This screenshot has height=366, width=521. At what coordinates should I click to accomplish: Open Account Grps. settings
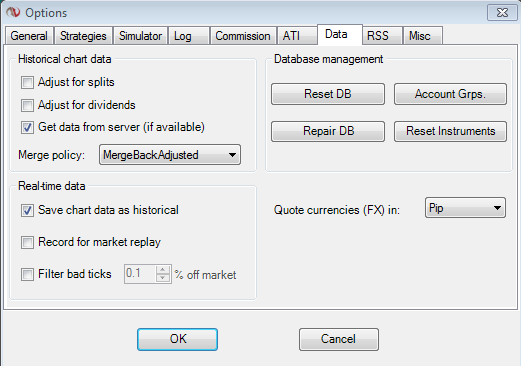tap(450, 94)
